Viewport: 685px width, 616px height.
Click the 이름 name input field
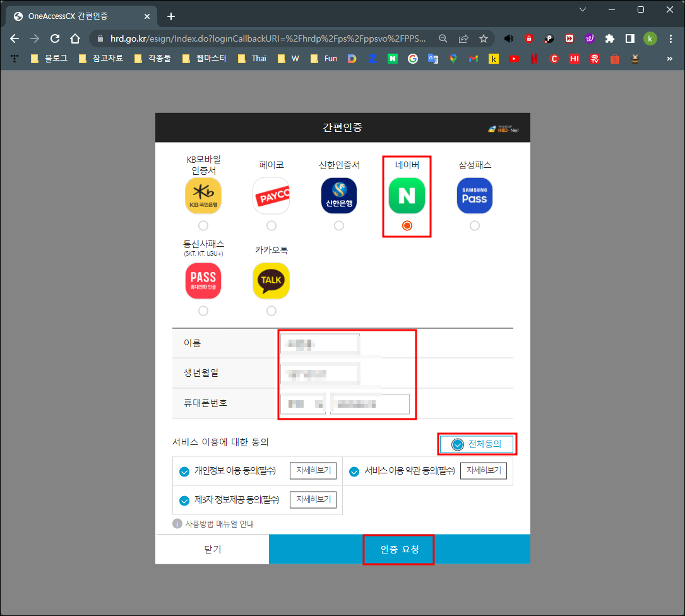(319, 343)
